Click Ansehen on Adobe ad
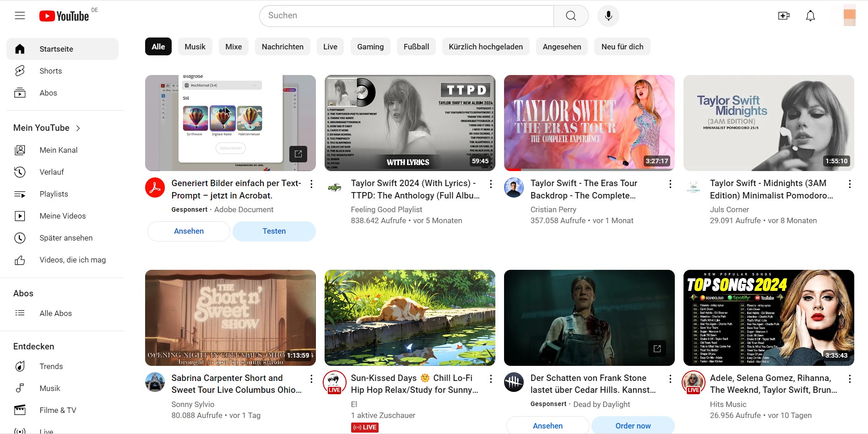Screen dimensions: 868x434 [189, 231]
